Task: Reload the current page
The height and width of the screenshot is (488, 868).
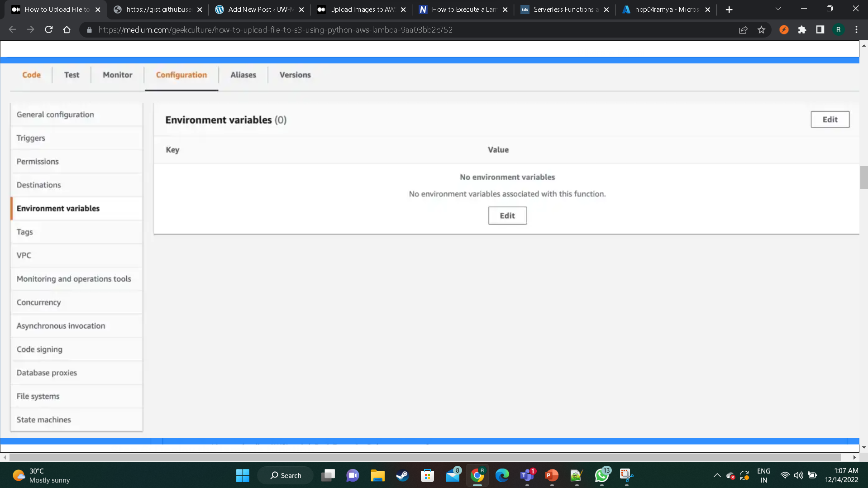Action: (x=49, y=29)
